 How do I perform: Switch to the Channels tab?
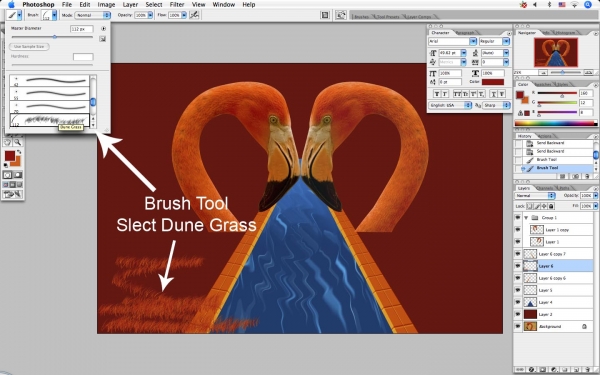(545, 188)
